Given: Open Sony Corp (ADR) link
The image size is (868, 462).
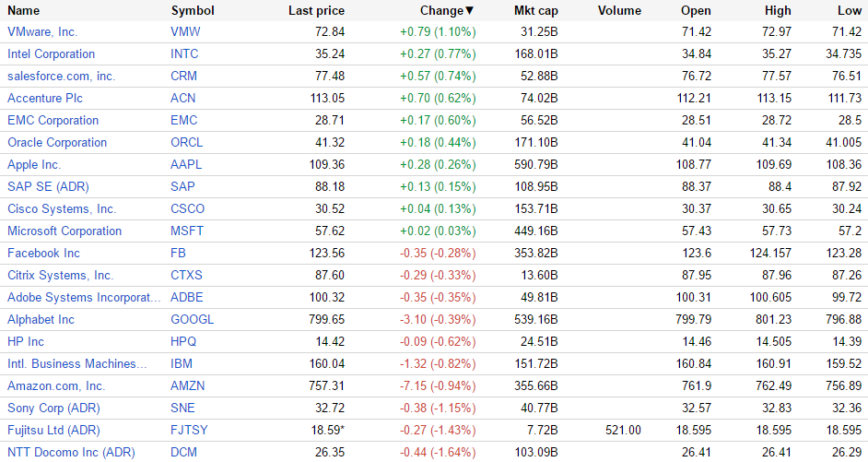Looking at the screenshot, I should [53, 408].
